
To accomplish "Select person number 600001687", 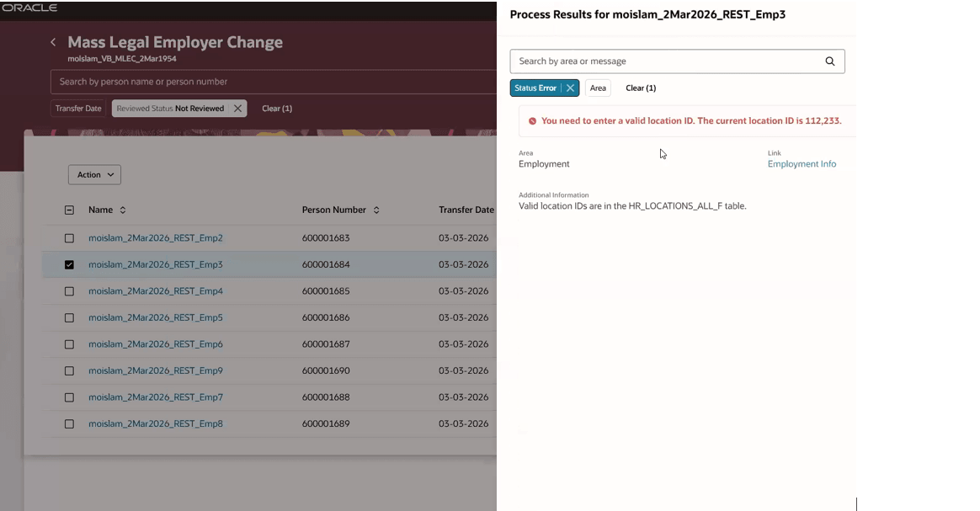I will coord(326,344).
